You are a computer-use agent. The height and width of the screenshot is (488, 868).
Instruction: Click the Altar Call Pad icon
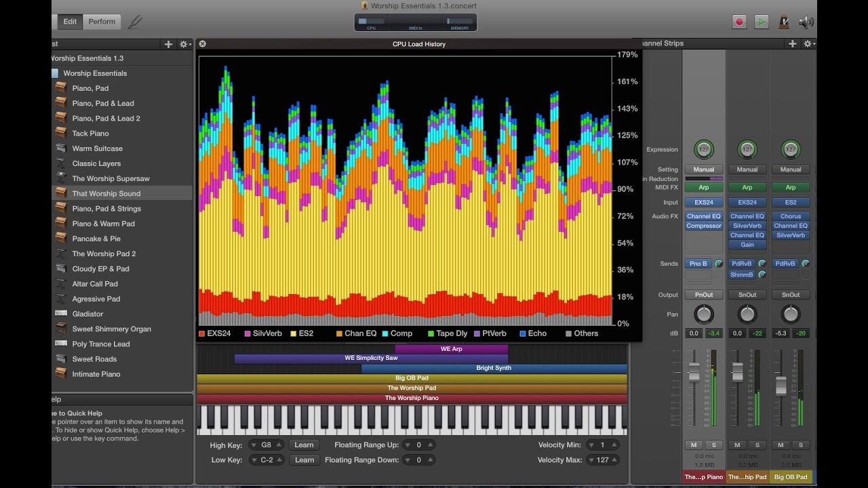(x=61, y=284)
